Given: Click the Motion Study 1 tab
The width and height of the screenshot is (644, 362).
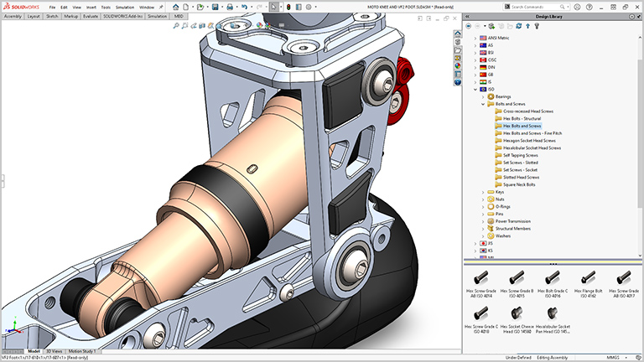Looking at the screenshot, I should click(82, 351).
